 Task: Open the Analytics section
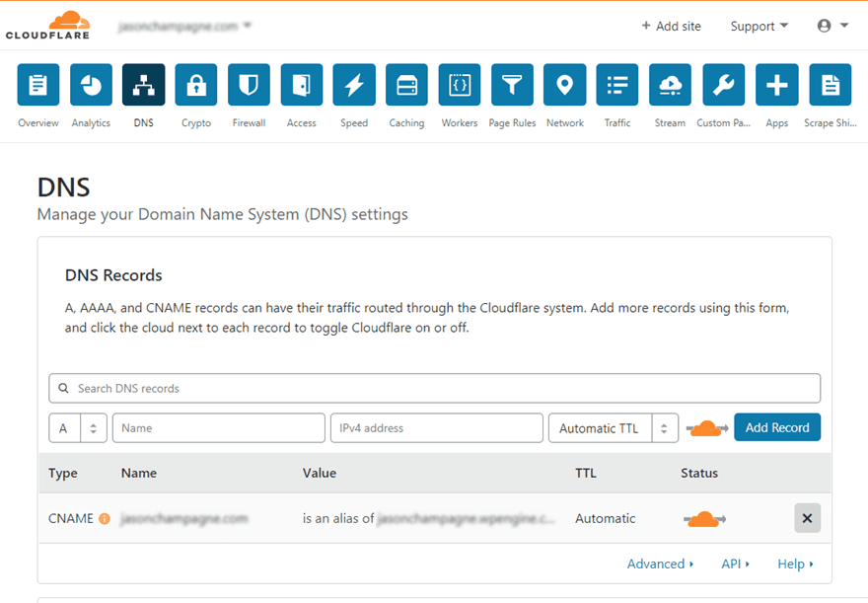(91, 84)
